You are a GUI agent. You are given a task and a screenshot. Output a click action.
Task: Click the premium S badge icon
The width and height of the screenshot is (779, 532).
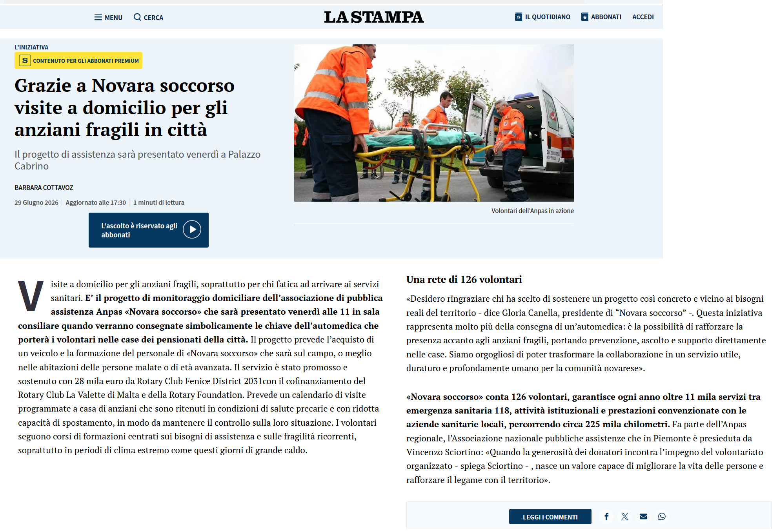[25, 60]
